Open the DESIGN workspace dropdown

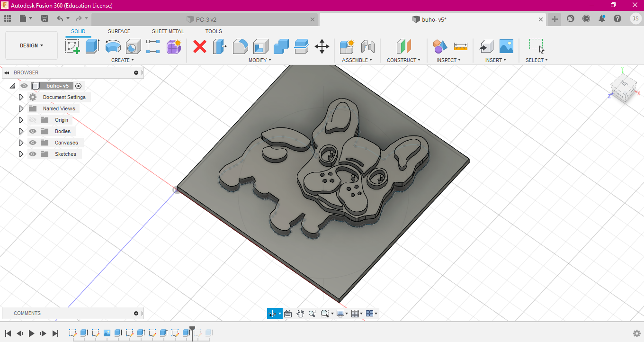(31, 45)
